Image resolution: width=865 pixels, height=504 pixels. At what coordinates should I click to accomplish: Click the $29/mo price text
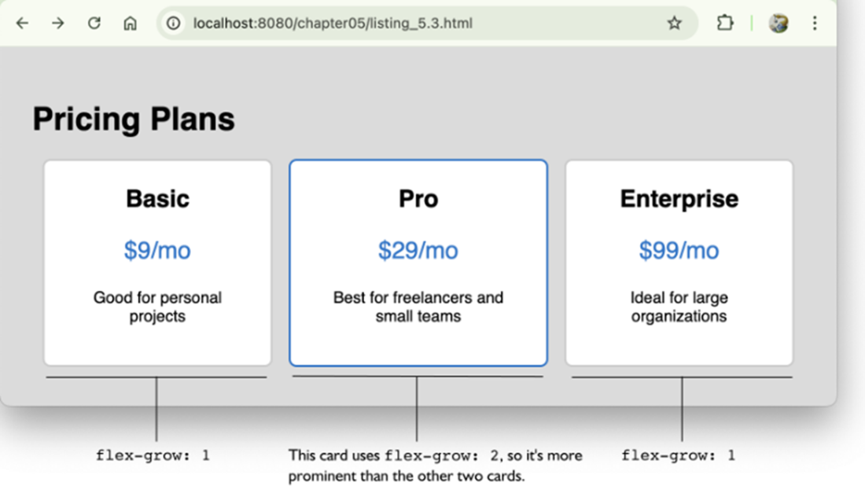[x=418, y=250]
